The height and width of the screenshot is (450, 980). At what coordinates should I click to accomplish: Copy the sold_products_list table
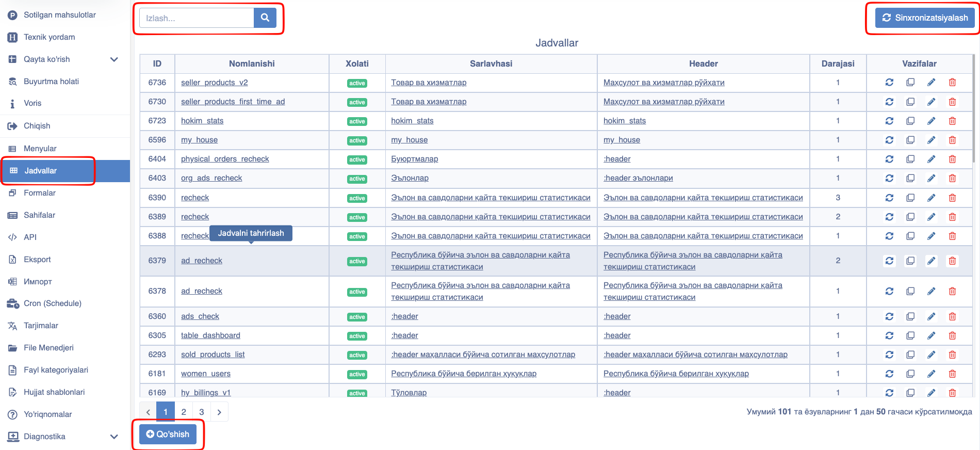tap(910, 355)
